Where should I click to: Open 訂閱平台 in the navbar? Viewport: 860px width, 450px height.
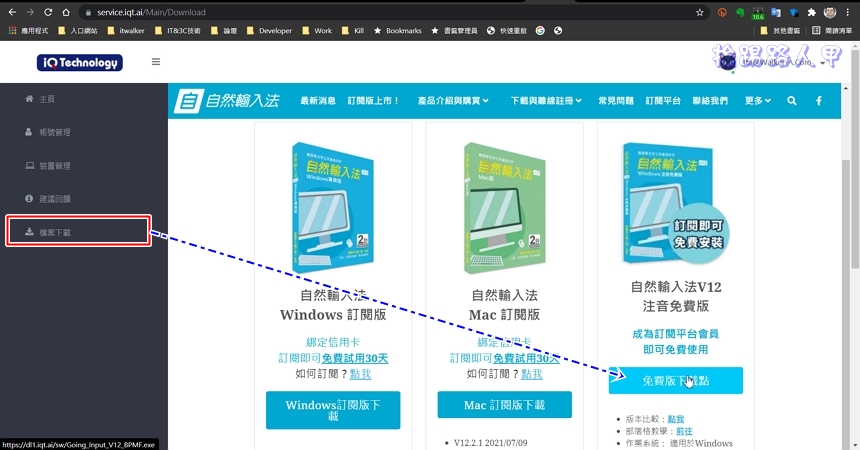pos(663,100)
